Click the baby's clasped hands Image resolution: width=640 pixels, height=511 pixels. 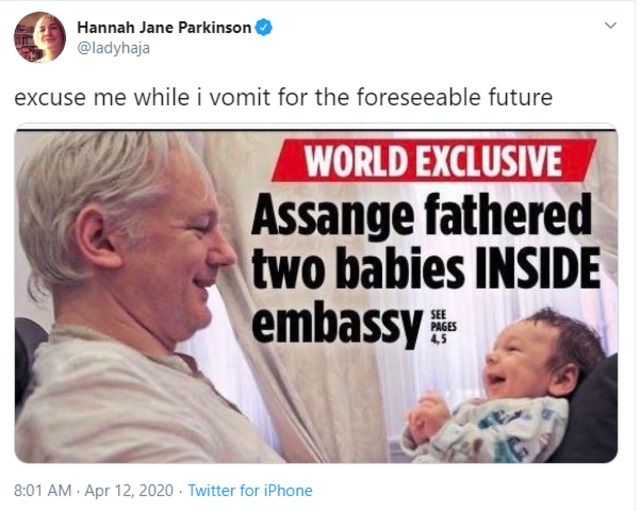click(426, 416)
